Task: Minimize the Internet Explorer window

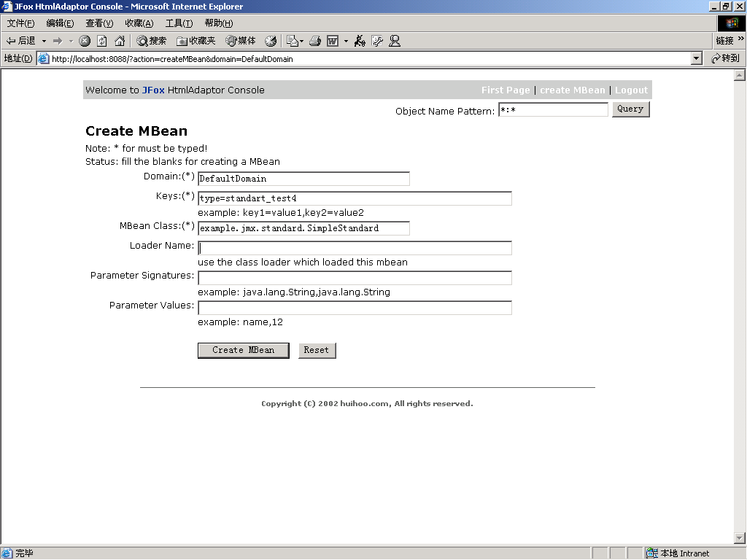Action: click(x=714, y=7)
